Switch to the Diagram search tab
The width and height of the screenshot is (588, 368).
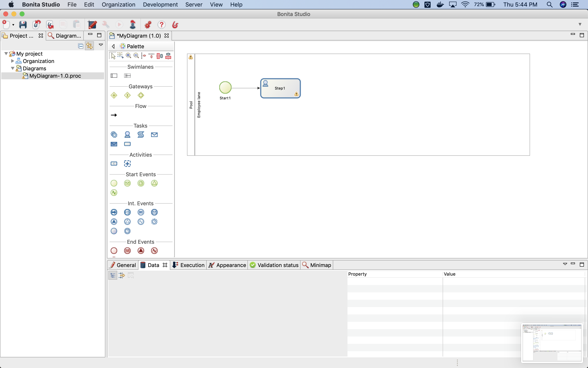click(65, 36)
